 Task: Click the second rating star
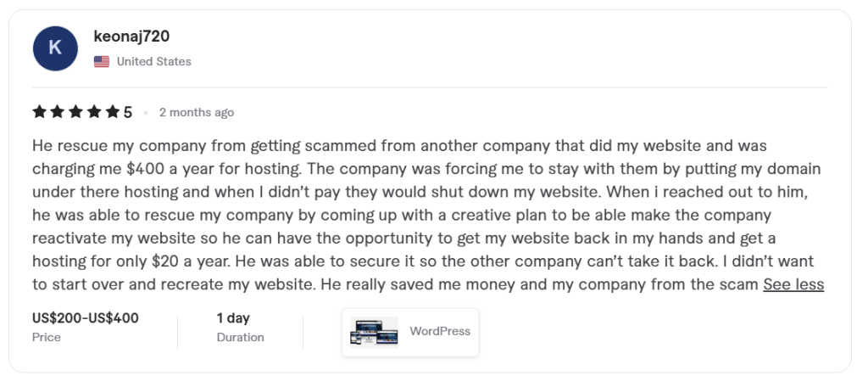57,112
